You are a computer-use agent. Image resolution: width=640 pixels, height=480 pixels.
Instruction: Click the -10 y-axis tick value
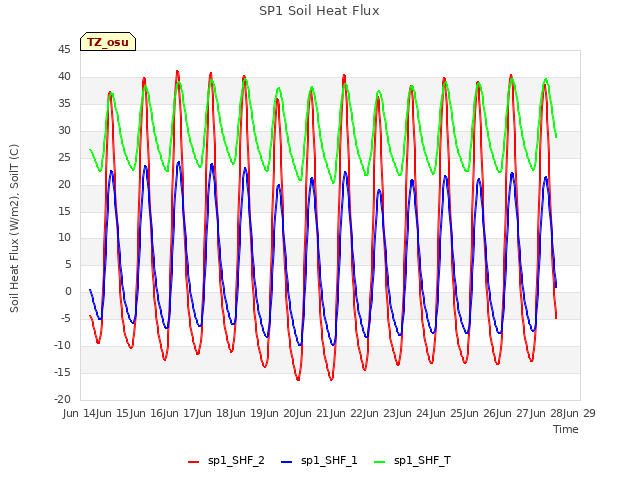click(x=62, y=345)
